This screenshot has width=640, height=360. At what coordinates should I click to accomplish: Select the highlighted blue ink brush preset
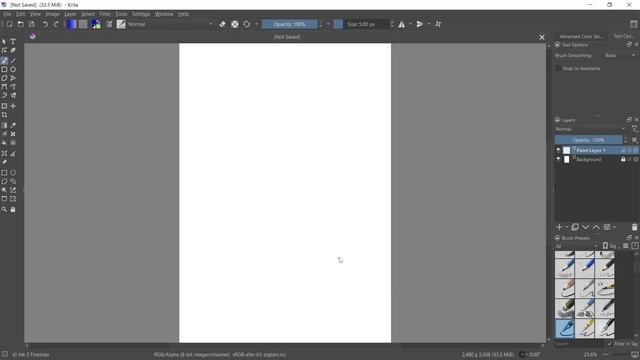(564, 329)
